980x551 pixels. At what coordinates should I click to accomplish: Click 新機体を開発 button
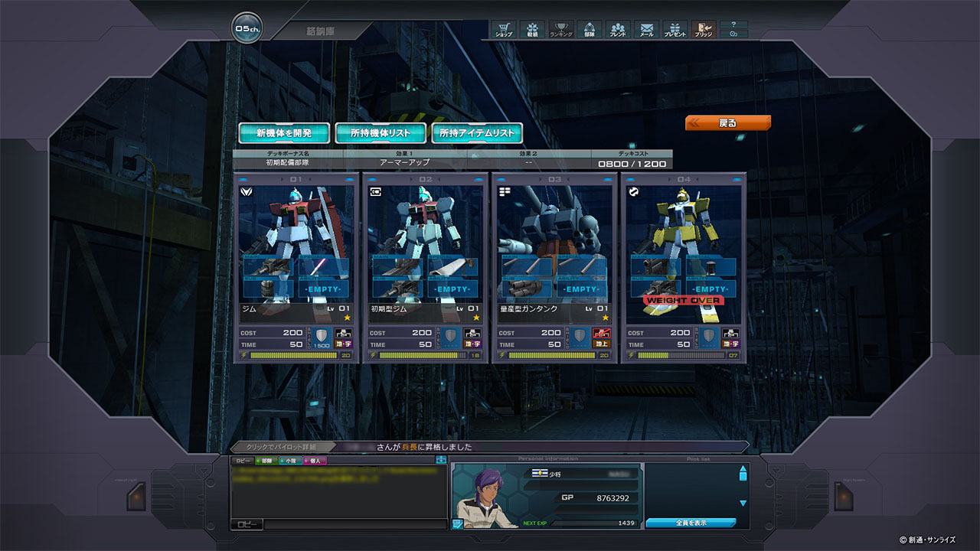(284, 133)
